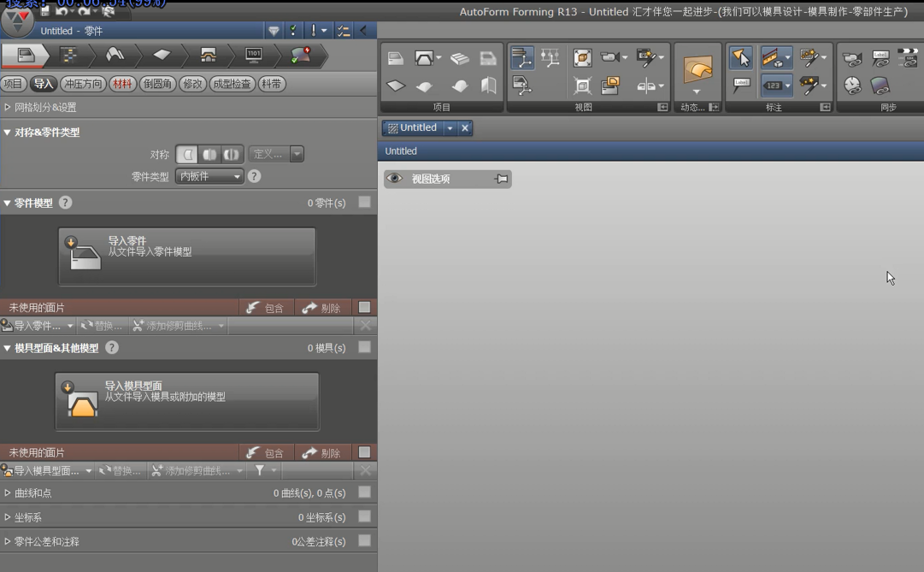The image size is (924, 572).
Task: Click the 导入零件 button
Action: coord(187,256)
